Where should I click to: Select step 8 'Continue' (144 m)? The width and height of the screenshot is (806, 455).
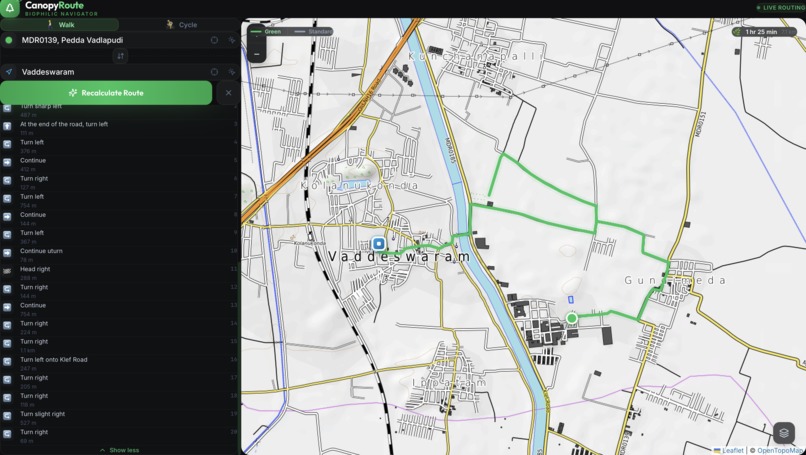click(120, 219)
